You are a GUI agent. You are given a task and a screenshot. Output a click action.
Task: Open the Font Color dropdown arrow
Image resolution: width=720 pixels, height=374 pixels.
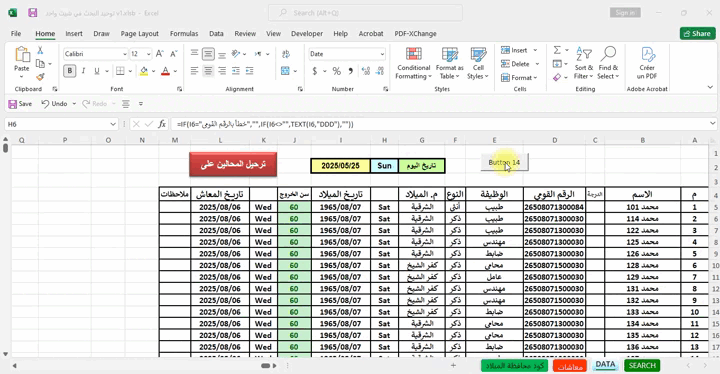pos(175,71)
